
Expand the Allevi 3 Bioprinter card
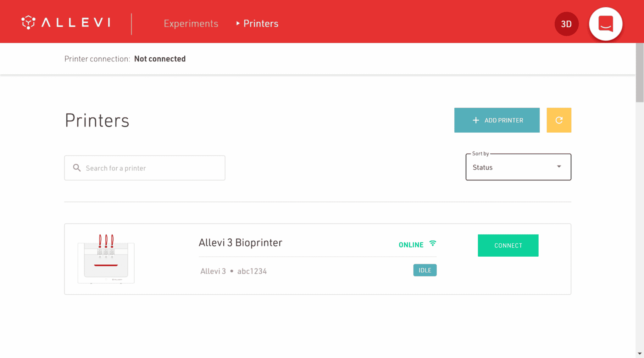click(x=241, y=242)
